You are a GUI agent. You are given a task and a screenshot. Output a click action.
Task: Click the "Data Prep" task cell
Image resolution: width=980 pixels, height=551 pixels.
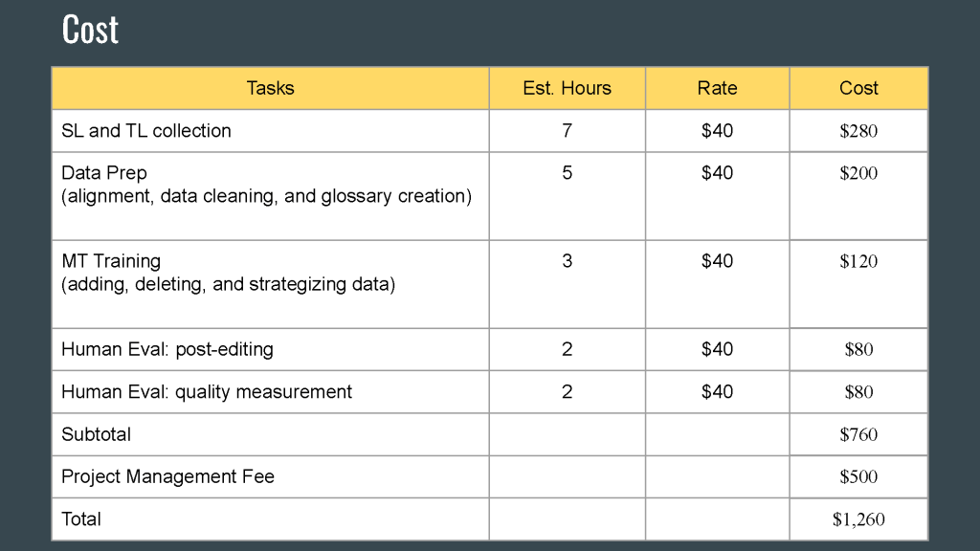pos(266,185)
